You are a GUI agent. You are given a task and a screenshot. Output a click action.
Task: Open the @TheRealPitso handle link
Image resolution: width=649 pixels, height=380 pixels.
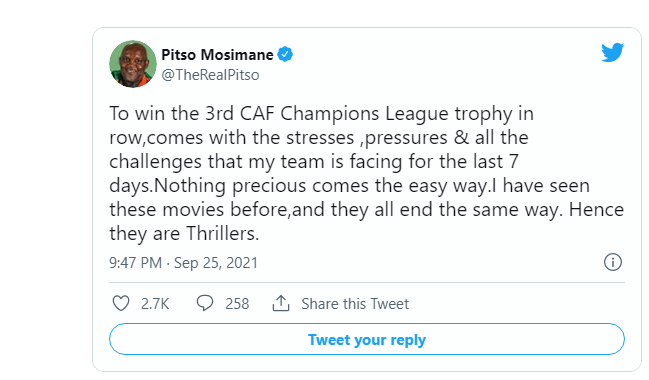210,75
